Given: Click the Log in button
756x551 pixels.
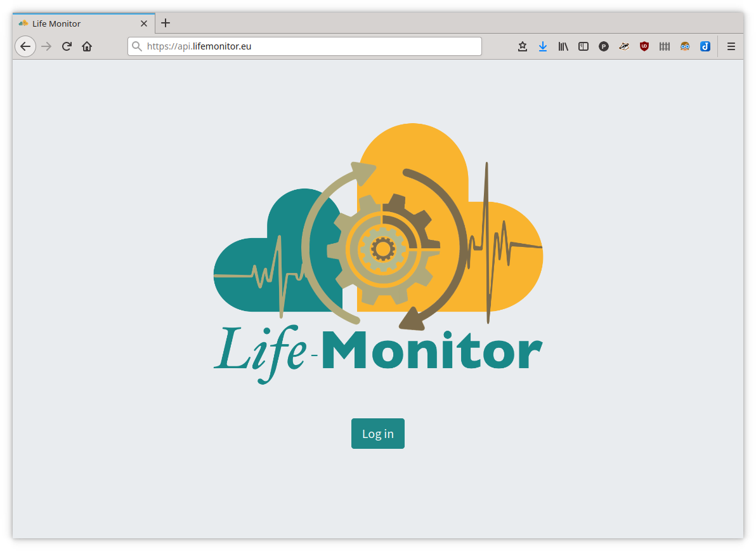Looking at the screenshot, I should 377,434.
